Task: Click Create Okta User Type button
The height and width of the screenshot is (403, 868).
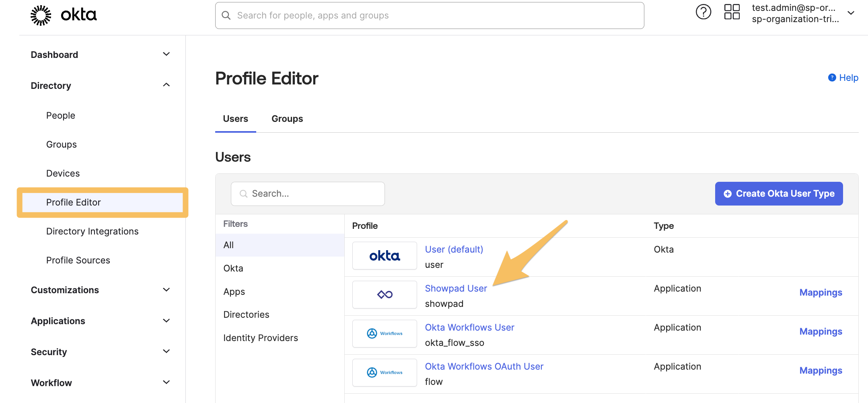Action: [779, 194]
